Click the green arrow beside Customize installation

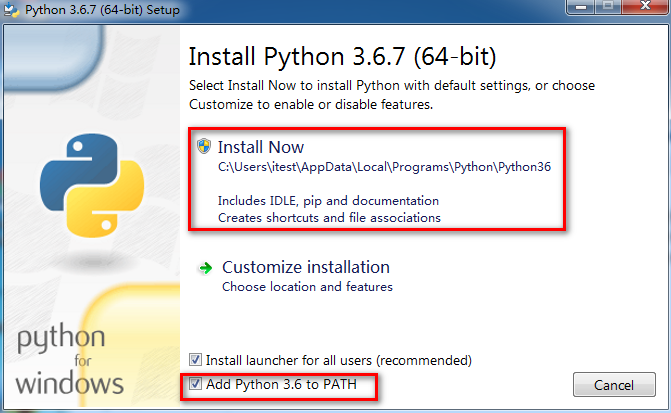(206, 268)
